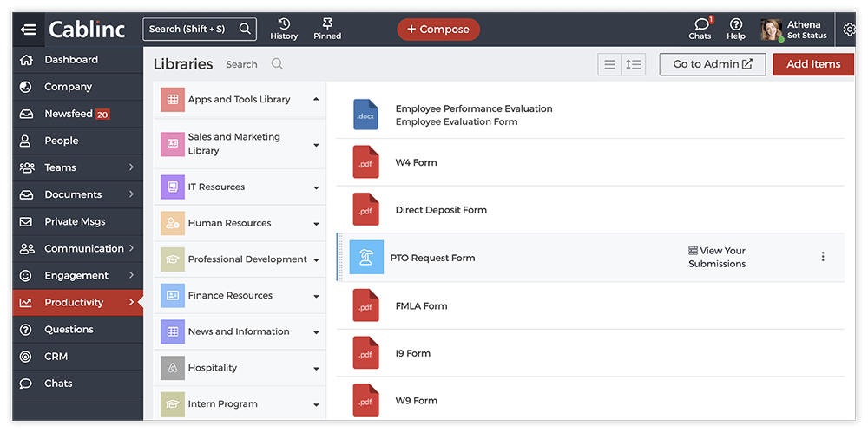Viewport: 868px width, 433px height.
Task: Open Questions in the sidebar
Action: coord(77,330)
